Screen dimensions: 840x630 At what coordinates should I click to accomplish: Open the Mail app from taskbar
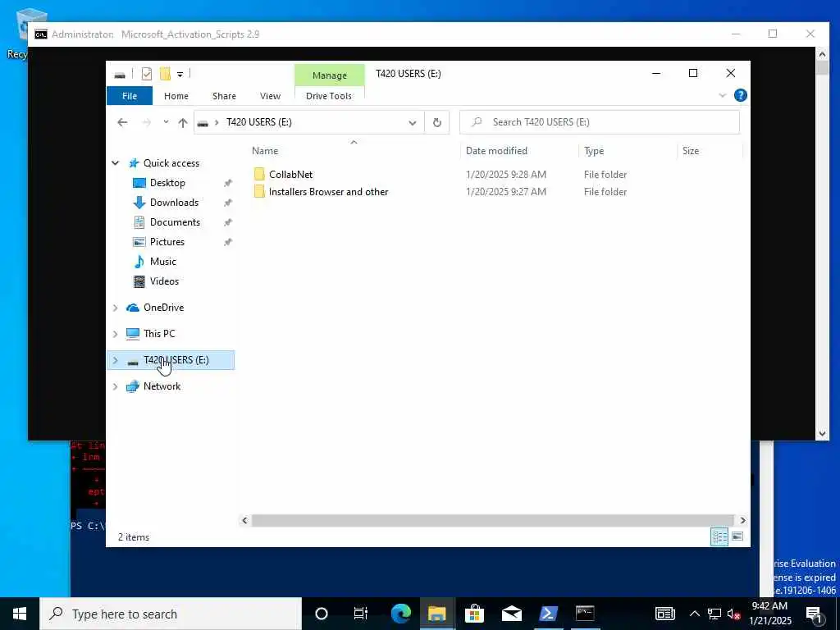(x=512, y=614)
